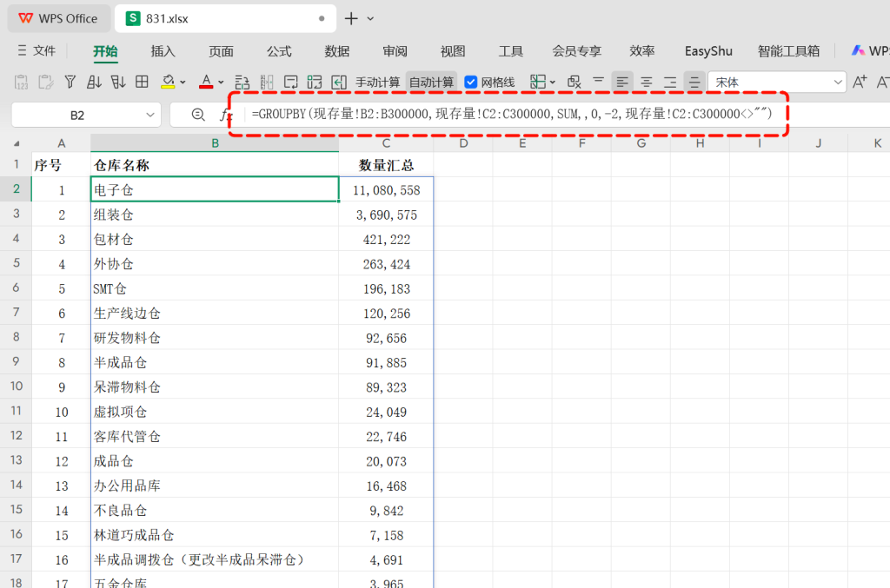Viewport: 890px width, 588px height.
Task: Click the freeze panes grid icon
Action: pyautogui.click(x=537, y=83)
